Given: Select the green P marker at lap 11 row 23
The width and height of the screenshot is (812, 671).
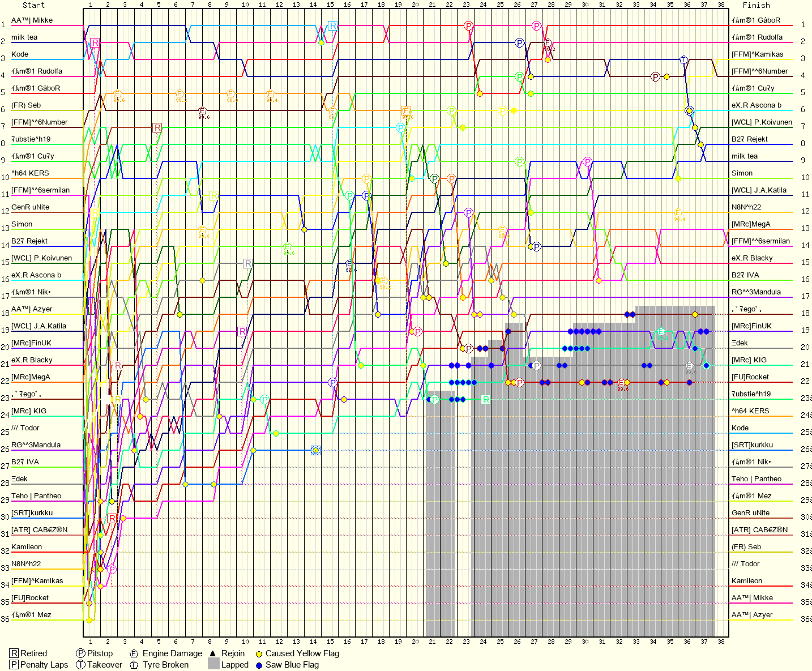Looking at the screenshot, I should pos(264,400).
